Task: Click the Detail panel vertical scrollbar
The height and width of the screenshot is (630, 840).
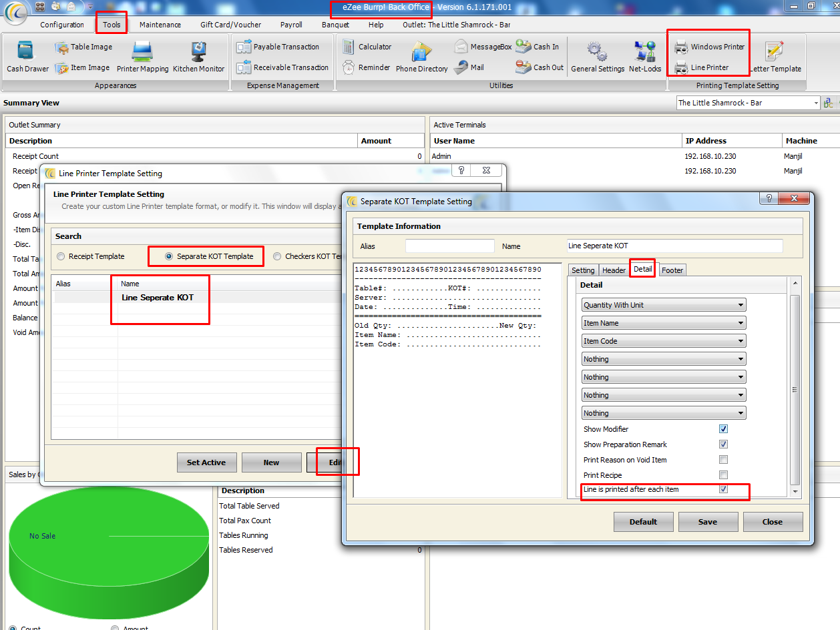Action: [795, 388]
